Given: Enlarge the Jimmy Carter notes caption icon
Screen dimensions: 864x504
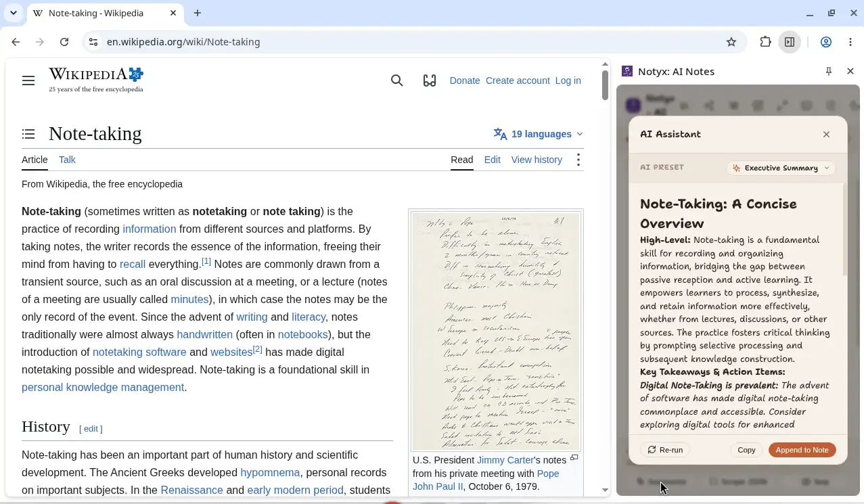Looking at the screenshot, I should (x=574, y=458).
